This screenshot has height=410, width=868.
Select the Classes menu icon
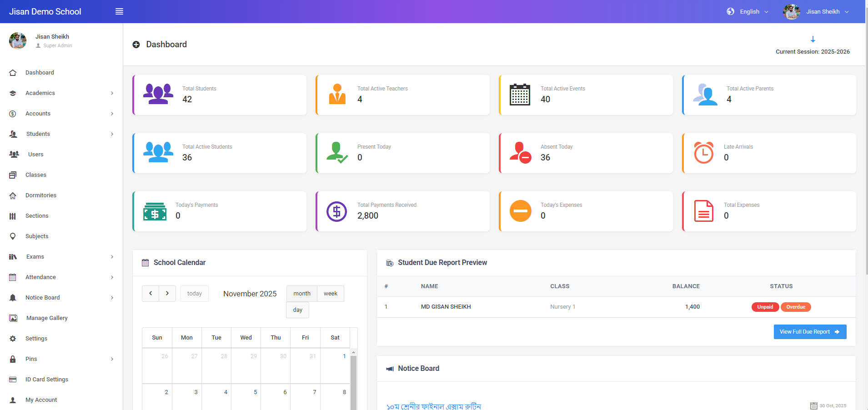(x=13, y=175)
